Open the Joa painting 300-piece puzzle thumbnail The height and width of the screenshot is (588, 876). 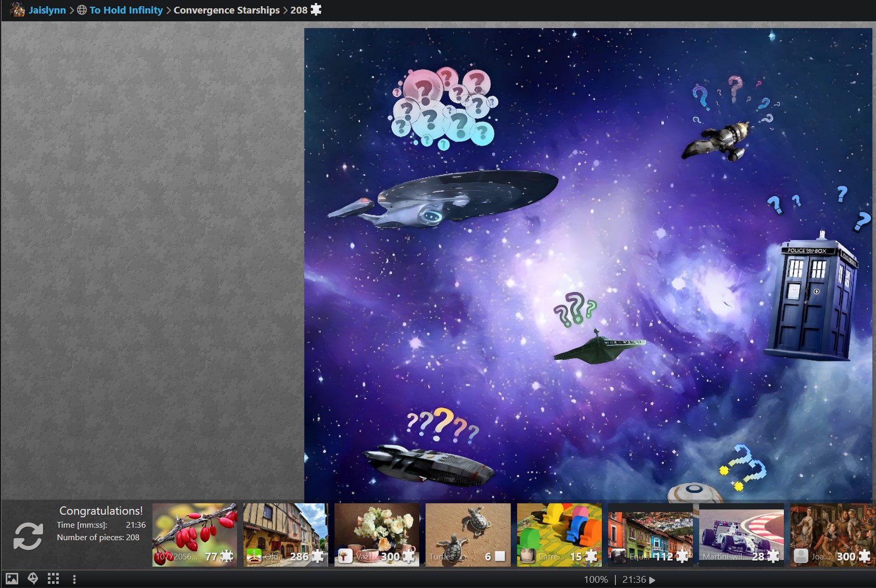coord(832,534)
